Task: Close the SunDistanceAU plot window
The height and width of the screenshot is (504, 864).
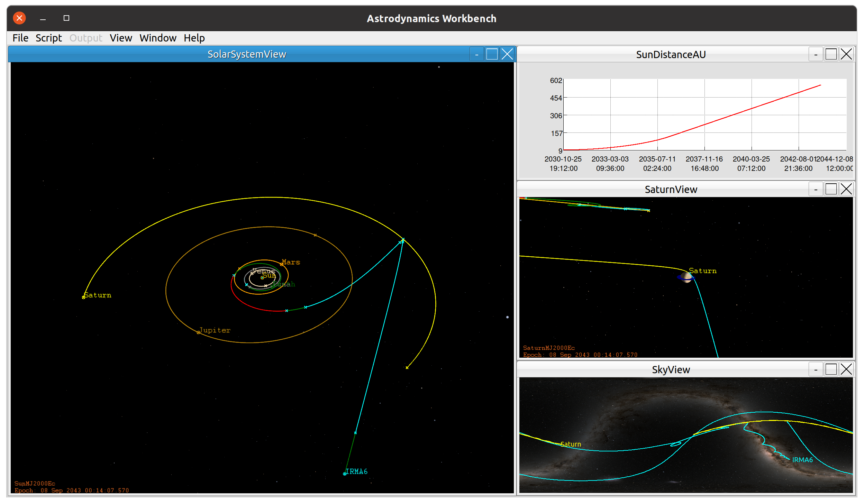Action: (x=846, y=54)
